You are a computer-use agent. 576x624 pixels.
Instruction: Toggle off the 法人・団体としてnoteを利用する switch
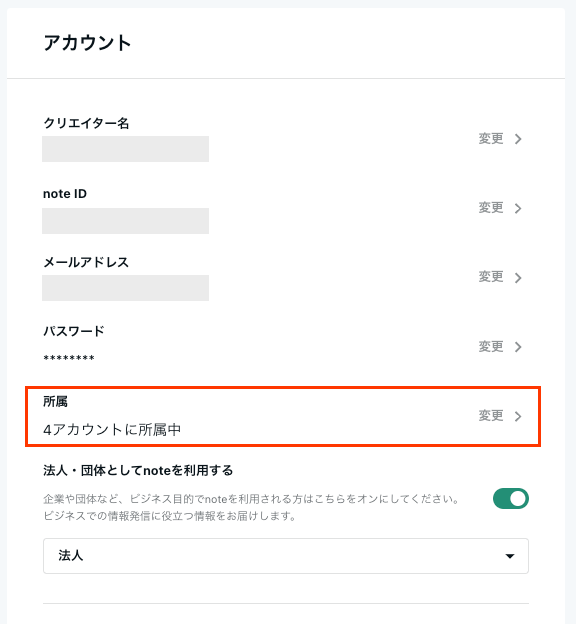tap(511, 499)
